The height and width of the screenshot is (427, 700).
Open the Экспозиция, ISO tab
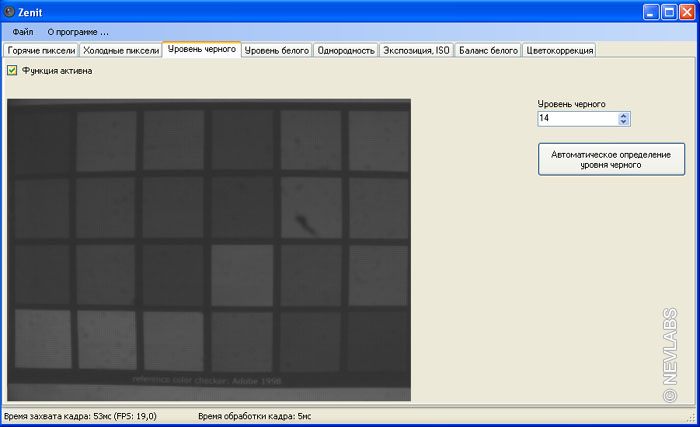coord(416,50)
